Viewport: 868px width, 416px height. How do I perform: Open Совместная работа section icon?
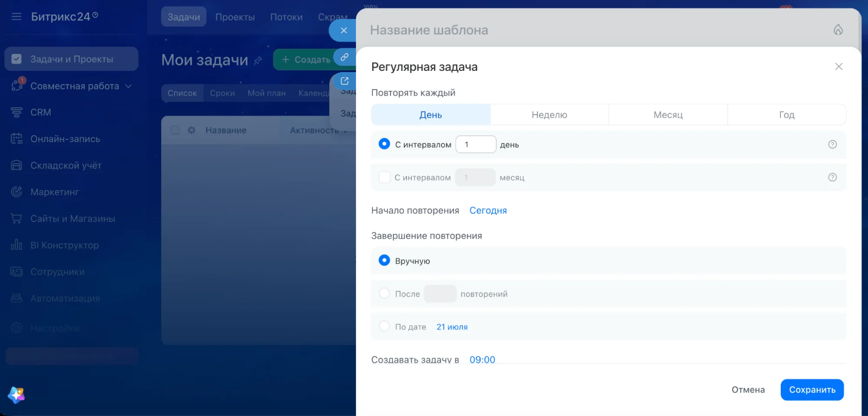click(17, 85)
